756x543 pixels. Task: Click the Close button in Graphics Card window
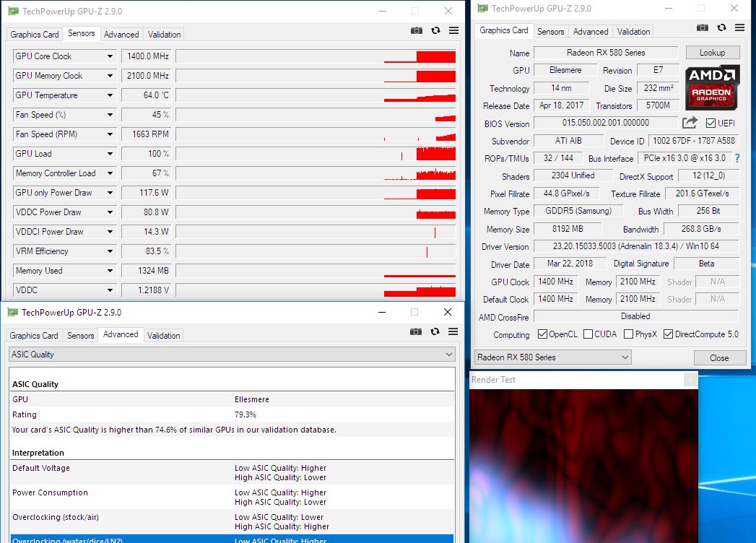pyautogui.click(x=719, y=358)
